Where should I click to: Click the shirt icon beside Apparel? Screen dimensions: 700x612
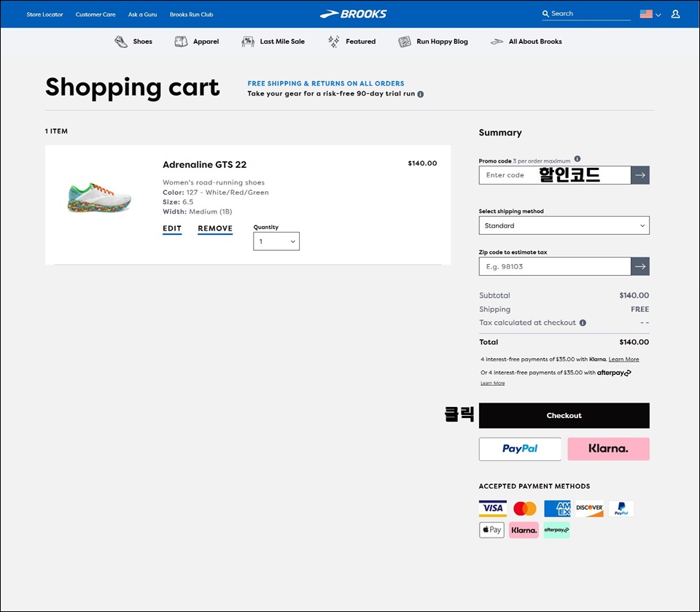[181, 42]
